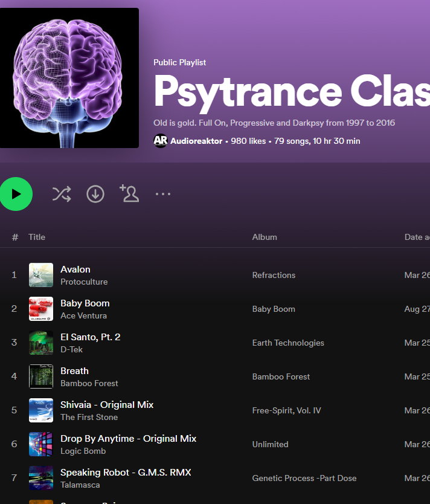Select the Avalon track title

75,270
